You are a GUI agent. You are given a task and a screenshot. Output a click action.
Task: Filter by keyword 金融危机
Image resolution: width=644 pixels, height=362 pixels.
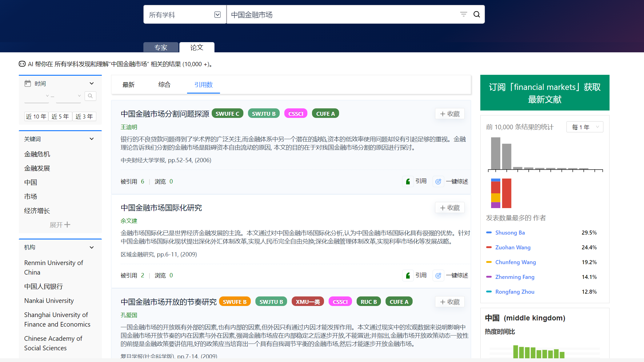[x=37, y=154]
